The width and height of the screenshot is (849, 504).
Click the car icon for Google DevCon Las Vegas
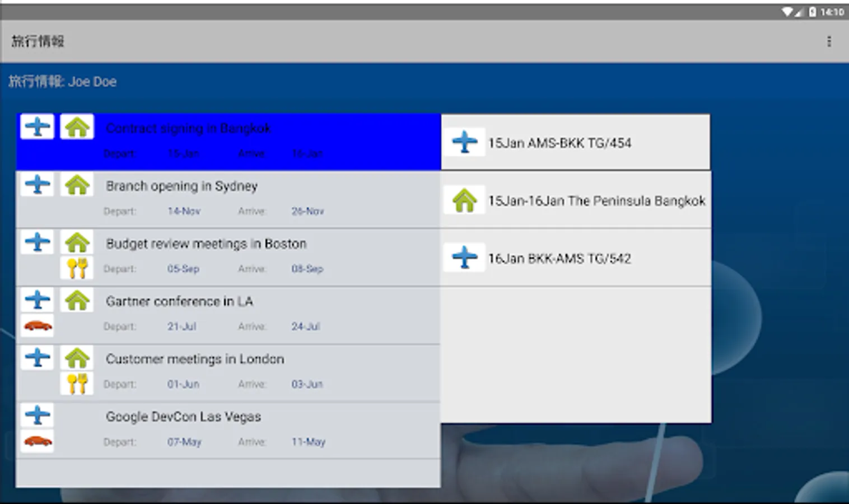pyautogui.click(x=38, y=441)
